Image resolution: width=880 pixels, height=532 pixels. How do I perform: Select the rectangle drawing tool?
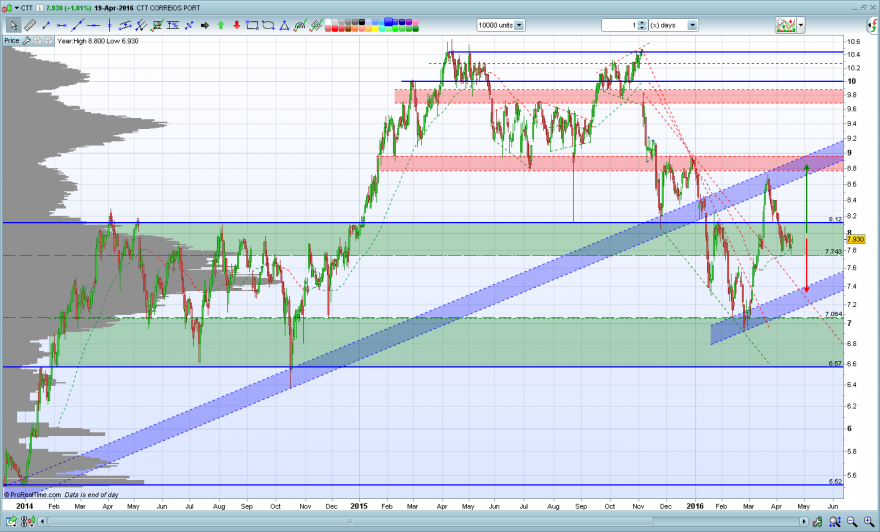253,25
